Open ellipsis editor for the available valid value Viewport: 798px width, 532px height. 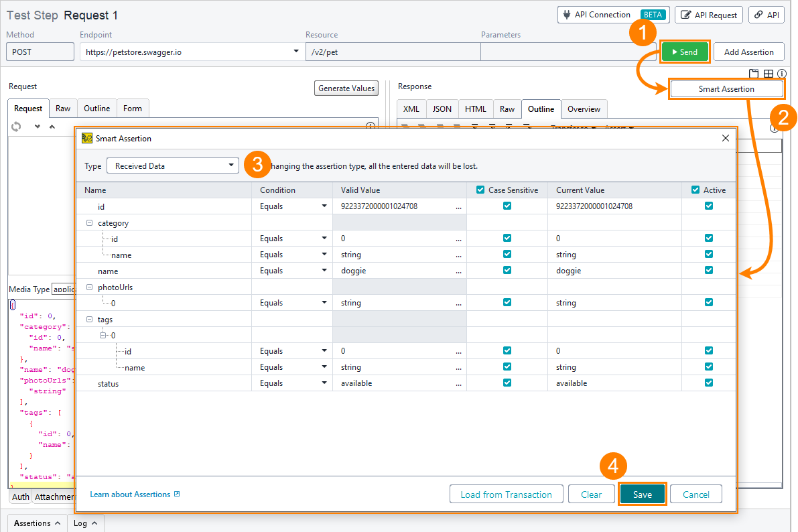(458, 383)
